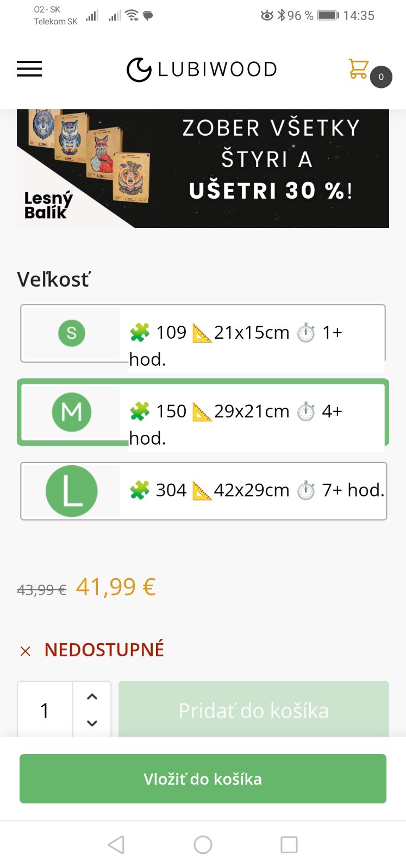Image resolution: width=406 pixels, height=868 pixels.
Task: Open the Lesný Balík promo banner
Action: click(203, 168)
